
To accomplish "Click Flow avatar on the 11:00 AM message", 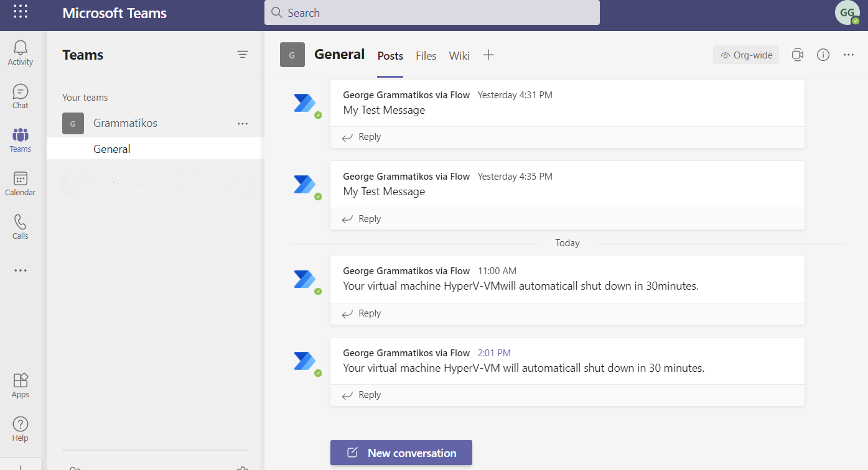I will click(306, 280).
